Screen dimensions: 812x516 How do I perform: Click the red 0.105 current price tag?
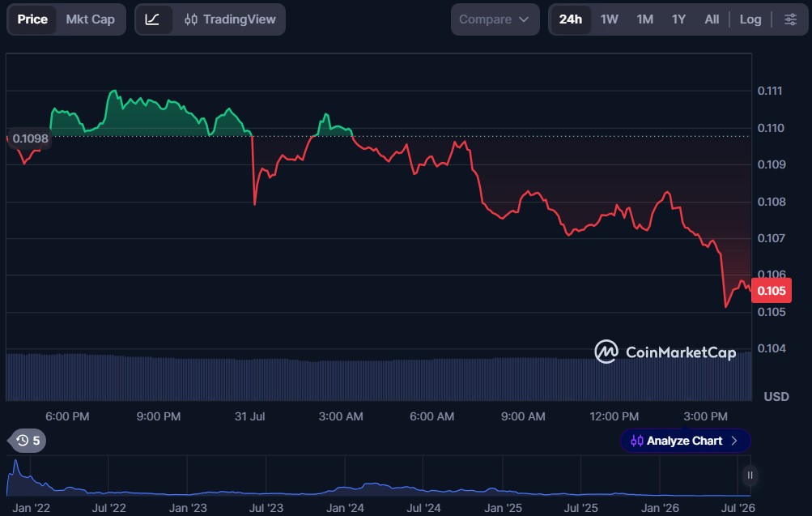coord(771,291)
